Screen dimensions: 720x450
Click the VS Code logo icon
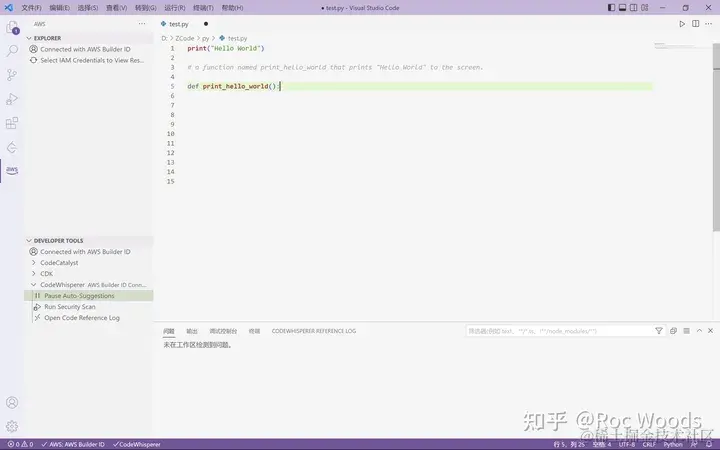[x=9, y=7]
